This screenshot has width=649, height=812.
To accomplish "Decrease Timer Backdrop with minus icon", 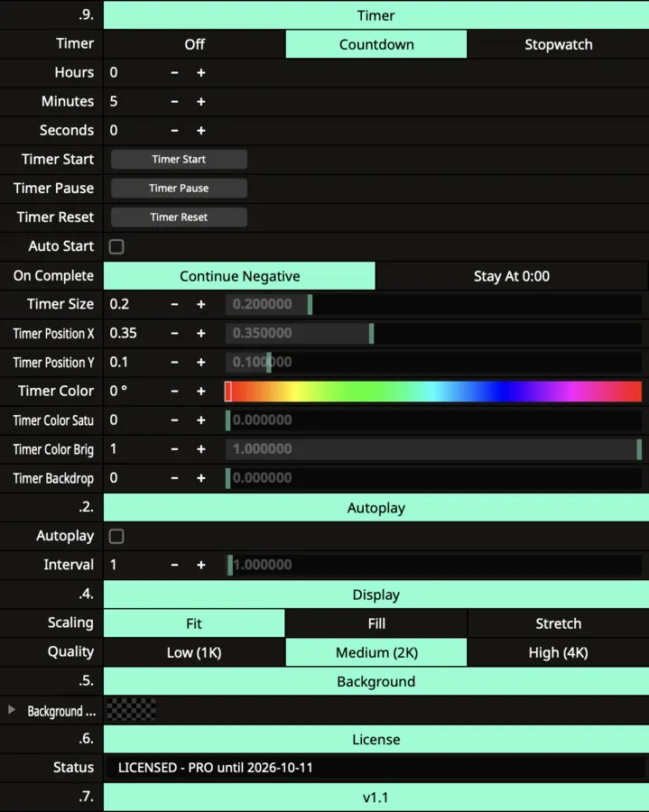I will click(x=174, y=477).
